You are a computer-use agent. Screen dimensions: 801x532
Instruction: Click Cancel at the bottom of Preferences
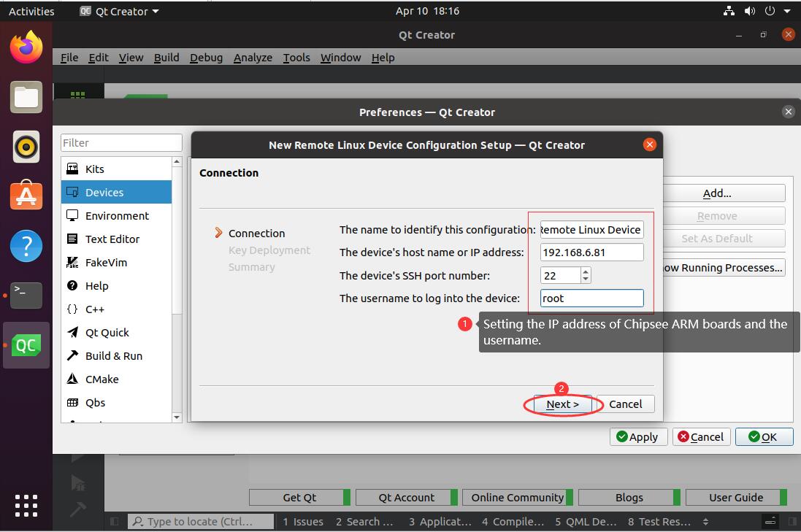pyautogui.click(x=702, y=437)
